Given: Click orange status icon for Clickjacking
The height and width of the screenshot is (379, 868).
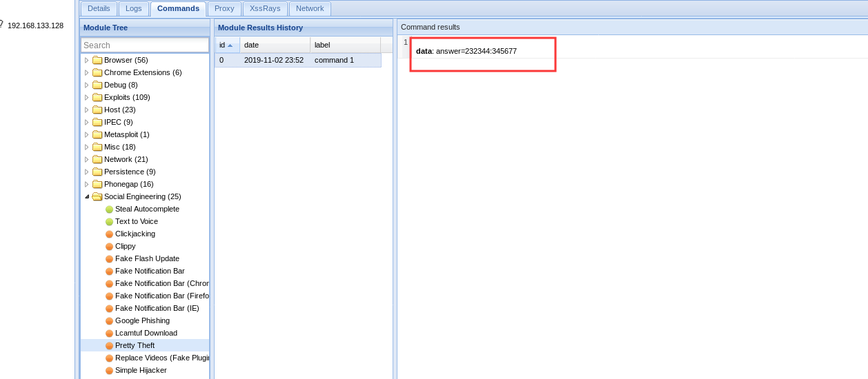Looking at the screenshot, I should [x=109, y=234].
